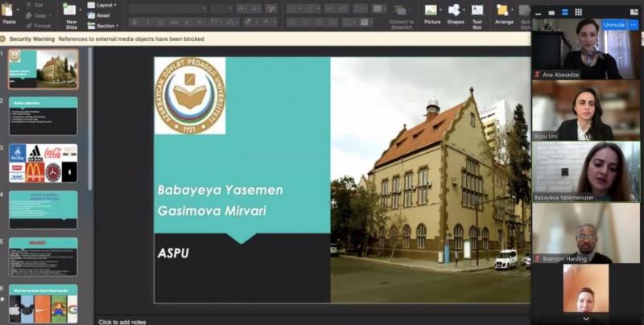Minimize the Zoom video panel bar
Image resolution: width=644 pixels, height=325 pixels.
coord(539,13)
